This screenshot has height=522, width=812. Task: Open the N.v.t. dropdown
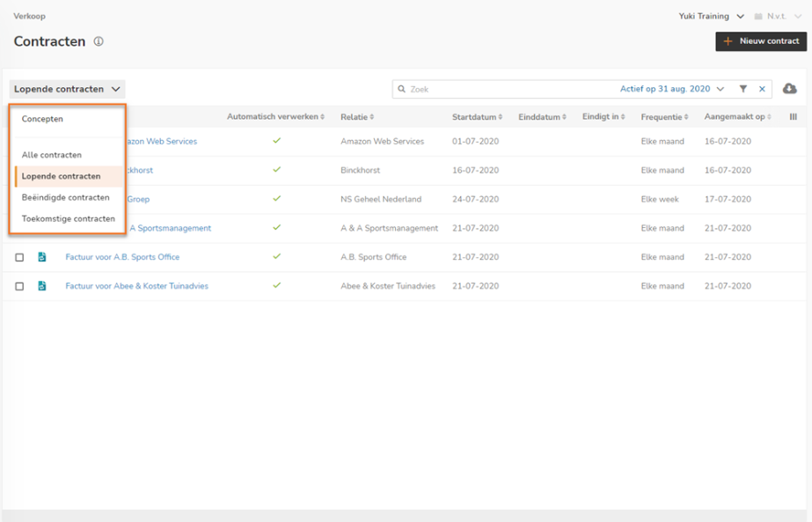pos(784,17)
